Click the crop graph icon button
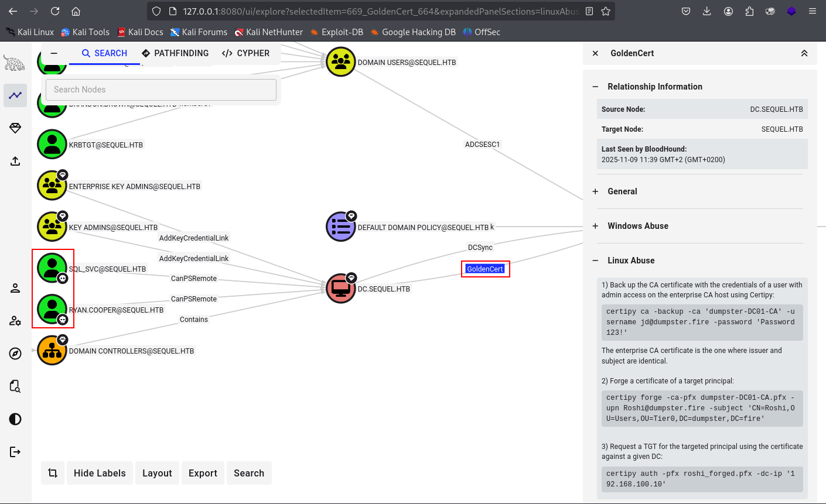The image size is (826, 504). tap(53, 473)
